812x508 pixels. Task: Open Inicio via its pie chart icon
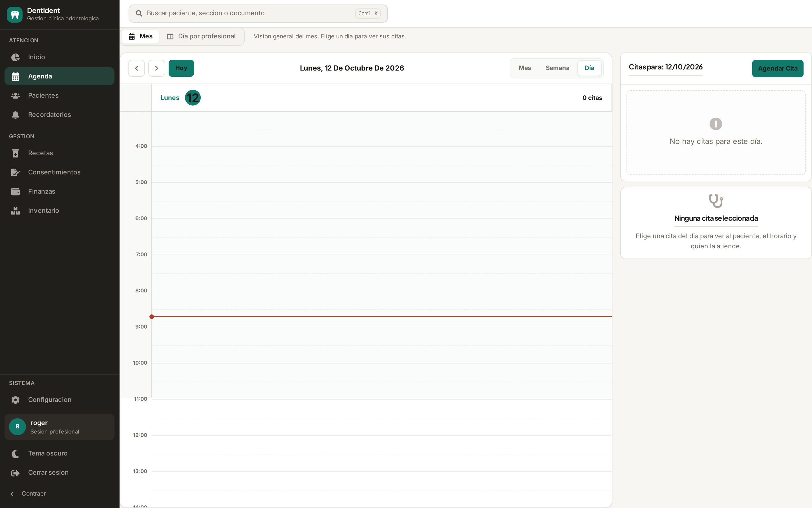16,57
